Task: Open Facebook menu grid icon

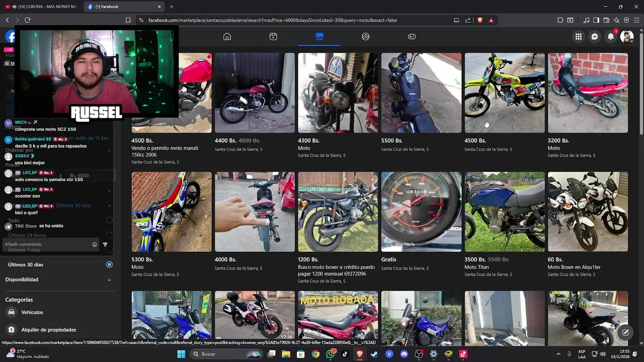Action: (579, 37)
